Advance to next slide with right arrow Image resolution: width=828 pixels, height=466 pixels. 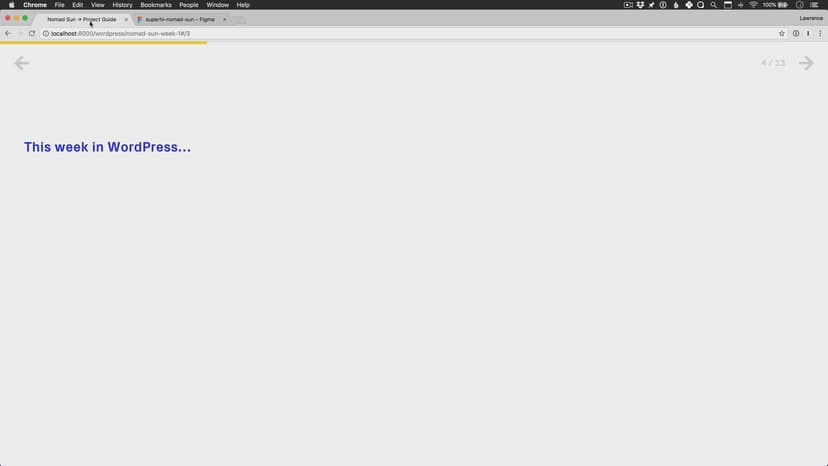click(806, 63)
